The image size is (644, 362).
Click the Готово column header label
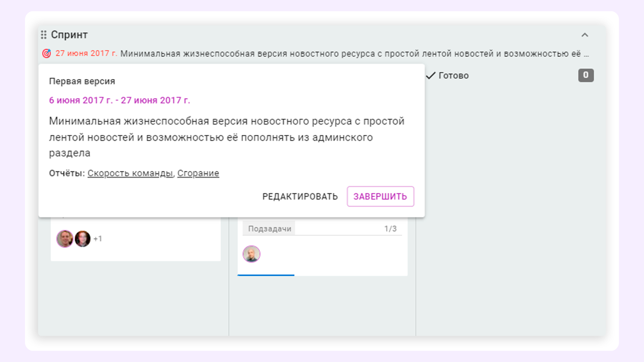453,76
